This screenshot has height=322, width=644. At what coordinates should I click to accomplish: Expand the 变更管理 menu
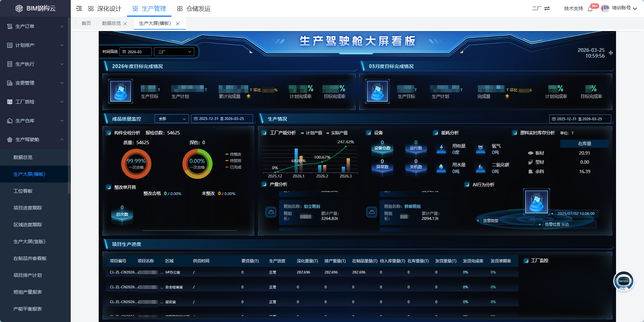[62, 83]
